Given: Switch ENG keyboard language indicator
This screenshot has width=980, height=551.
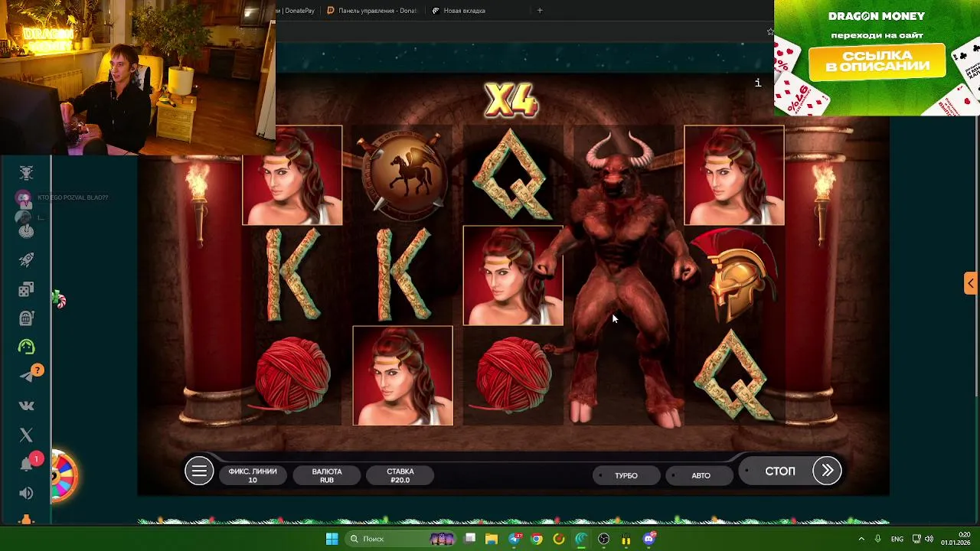Looking at the screenshot, I should [x=897, y=539].
